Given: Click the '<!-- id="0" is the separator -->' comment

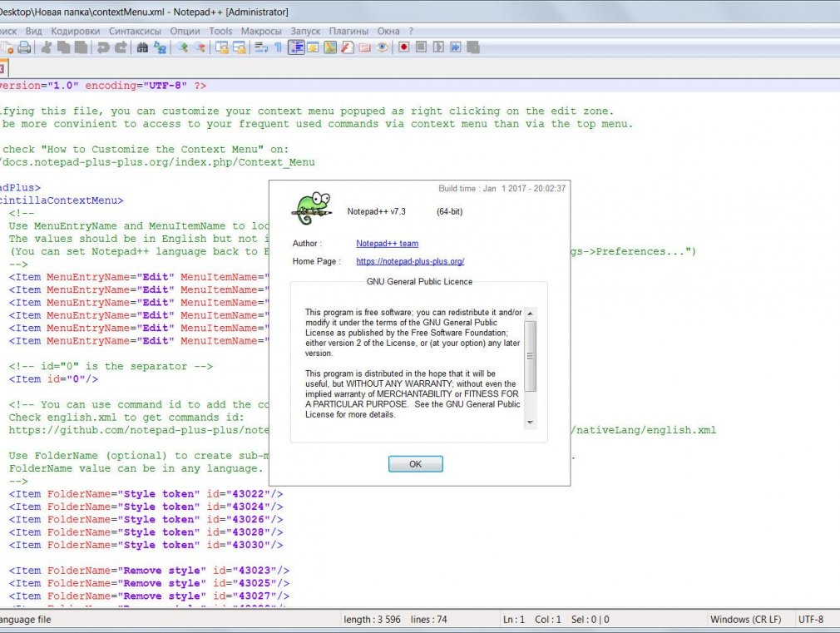Looking at the screenshot, I should (111, 367).
